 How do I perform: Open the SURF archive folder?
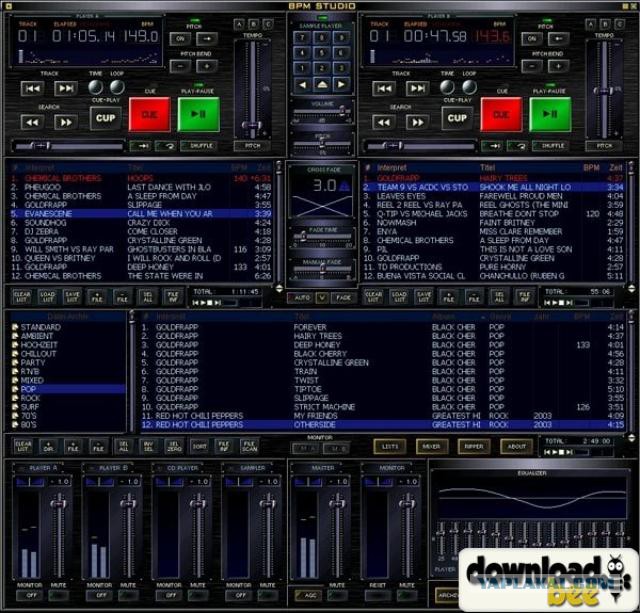29,407
